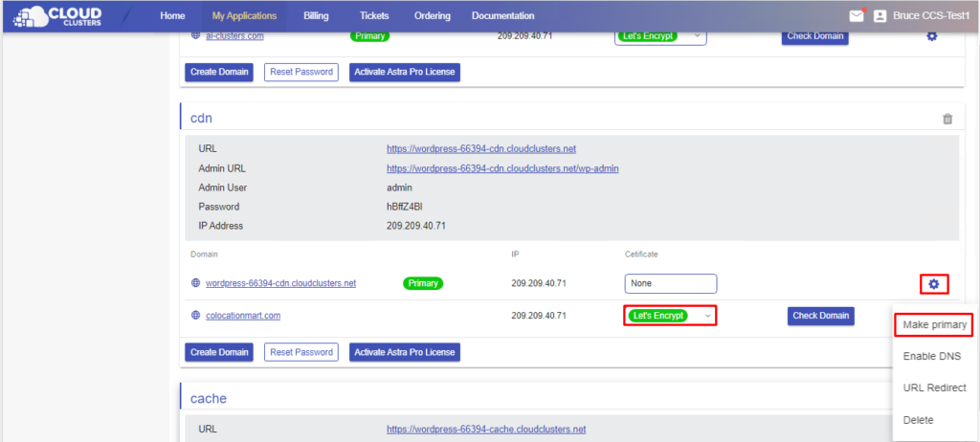Image resolution: width=980 pixels, height=442 pixels.
Task: Open the wordpress-66394-cdn.cloudclusters.net domain link
Action: click(x=280, y=283)
